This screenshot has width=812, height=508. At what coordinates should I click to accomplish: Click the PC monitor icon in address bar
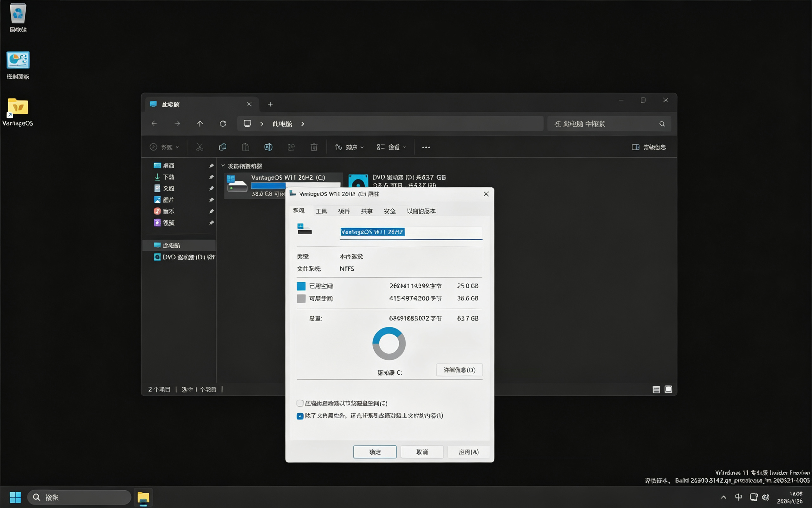(247, 124)
